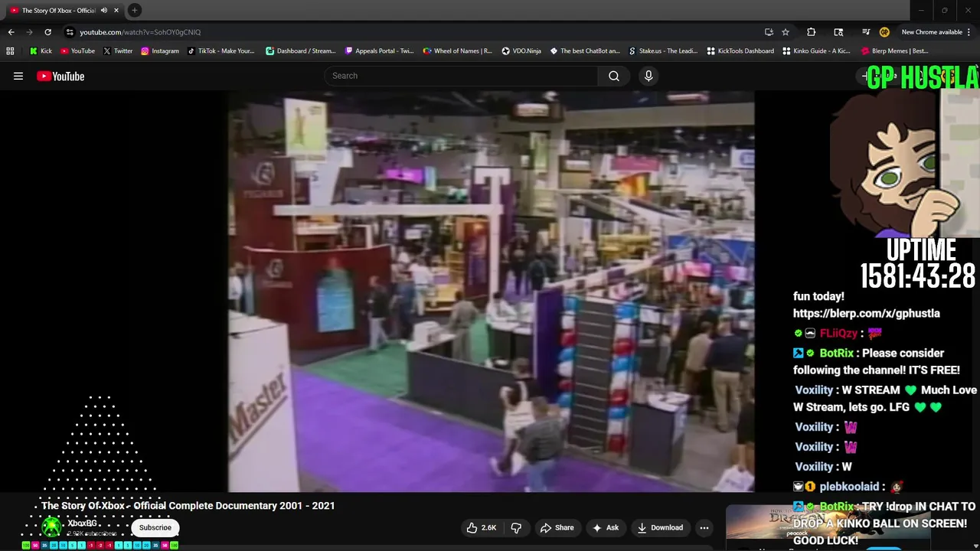Start voice search with the microphone icon
This screenshot has width=980, height=551.
648,76
